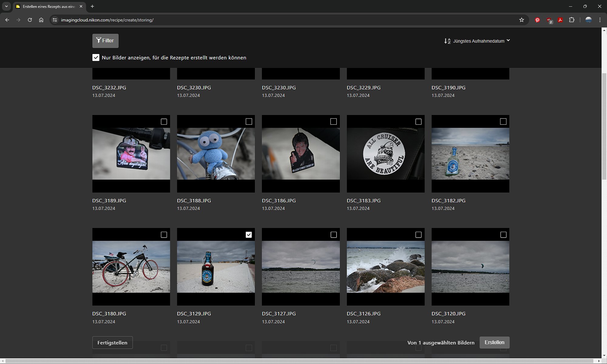
Task: Select checkbox for DSC_3188.JPG
Action: pyautogui.click(x=249, y=122)
